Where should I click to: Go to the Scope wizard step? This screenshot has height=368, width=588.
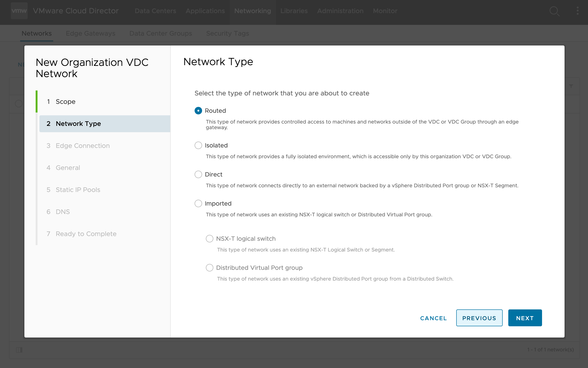pos(65,101)
